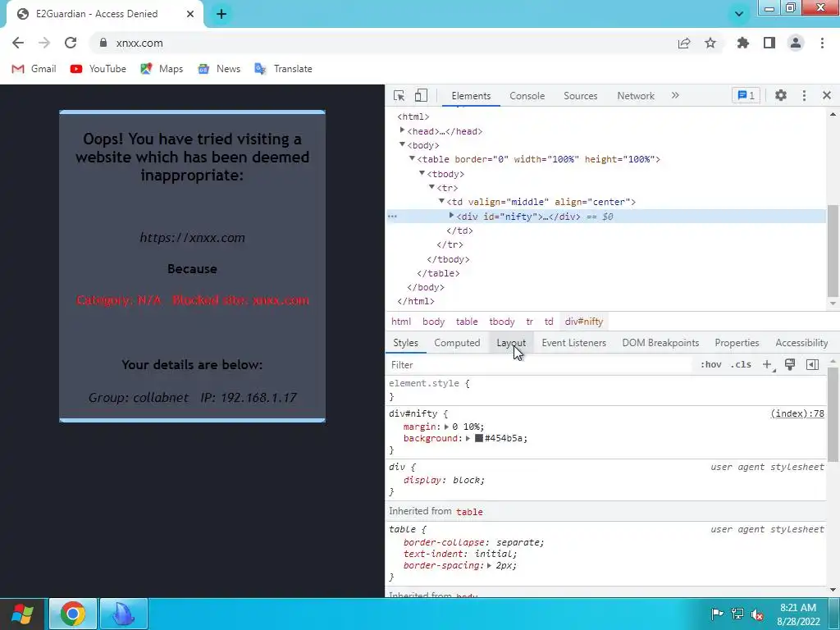Open the tab search chevron

pos(739,14)
